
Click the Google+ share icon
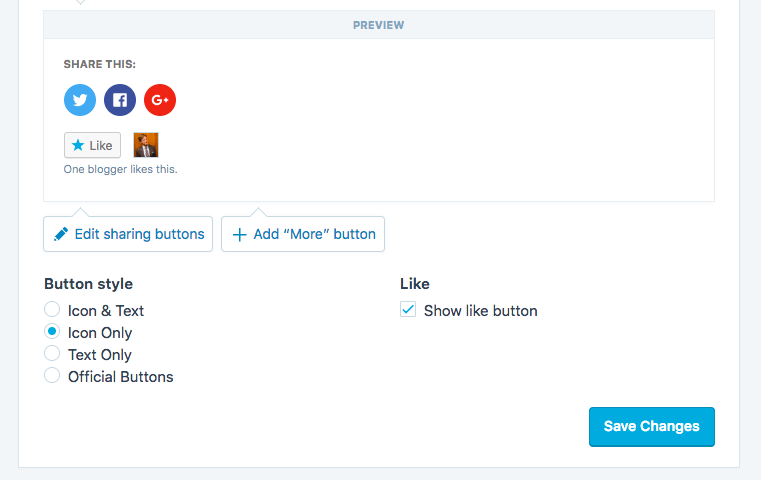coord(160,100)
